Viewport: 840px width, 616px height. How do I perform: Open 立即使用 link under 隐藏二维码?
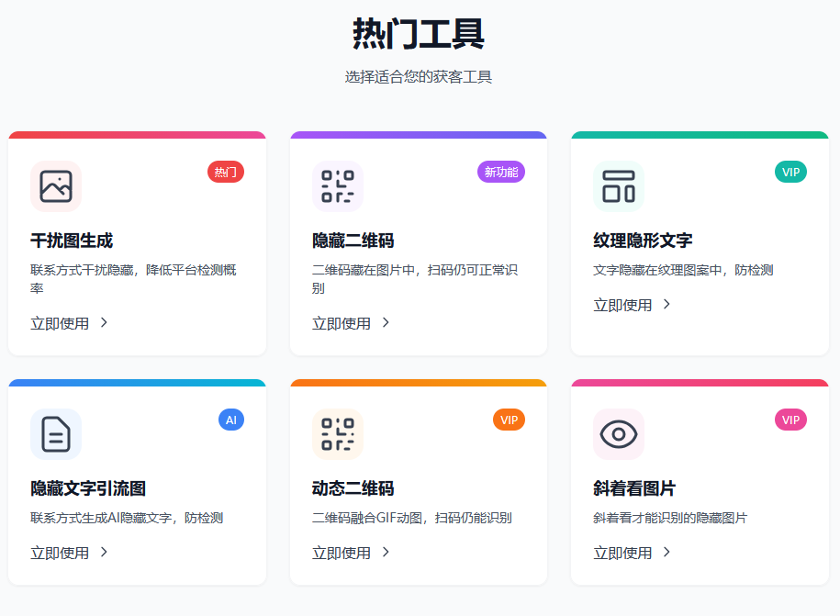[352, 323]
